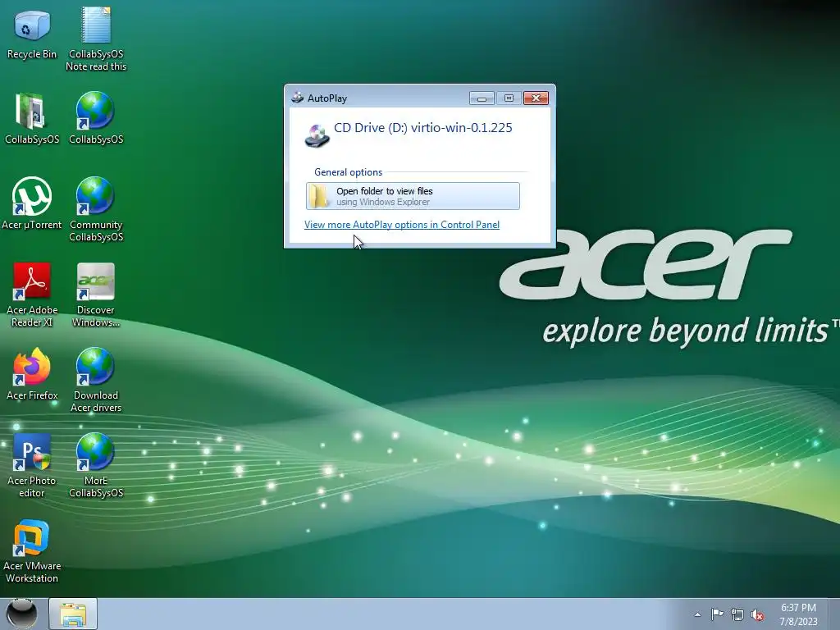840x630 pixels.
Task: Click the show desktop strip beside the clock
Action: (x=834, y=614)
